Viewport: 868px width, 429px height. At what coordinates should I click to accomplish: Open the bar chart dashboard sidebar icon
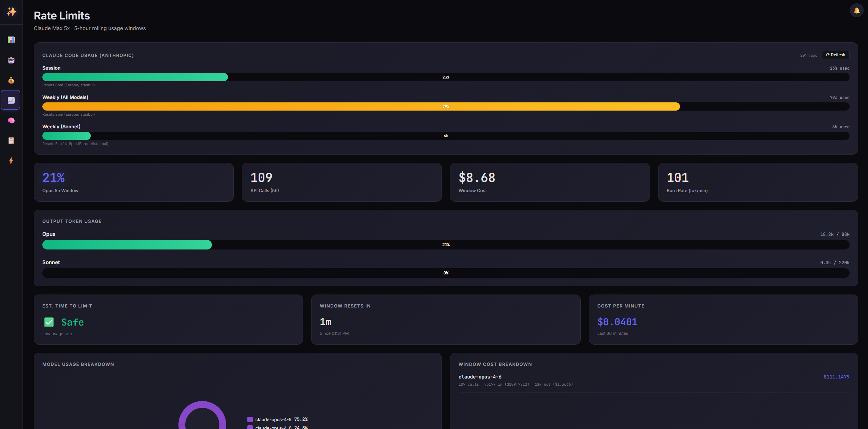(11, 40)
